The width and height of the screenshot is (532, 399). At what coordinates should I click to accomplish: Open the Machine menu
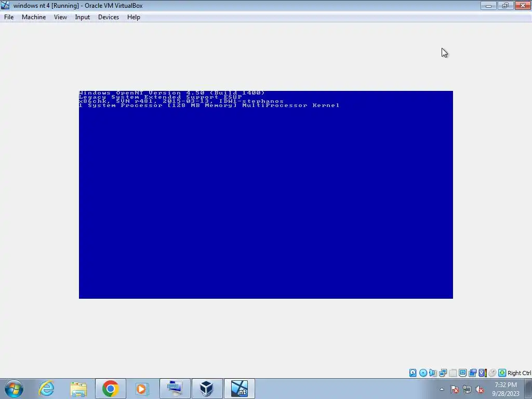coord(34,17)
